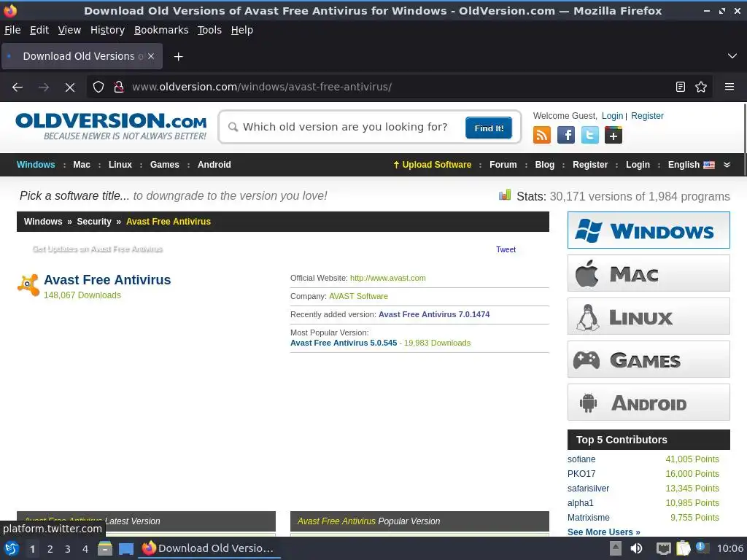Toggle reader view icon in address bar
Screen dimensions: 747x560
coord(681,87)
